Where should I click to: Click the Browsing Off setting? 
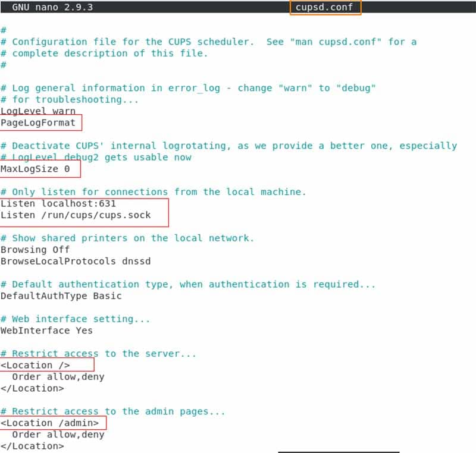[x=35, y=250]
